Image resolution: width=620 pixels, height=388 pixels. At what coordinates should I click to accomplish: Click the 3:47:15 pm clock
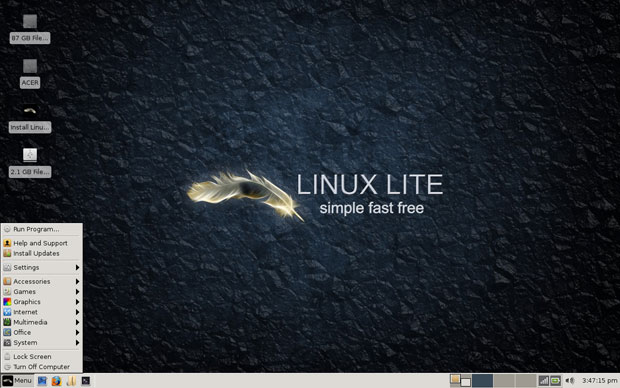click(599, 380)
